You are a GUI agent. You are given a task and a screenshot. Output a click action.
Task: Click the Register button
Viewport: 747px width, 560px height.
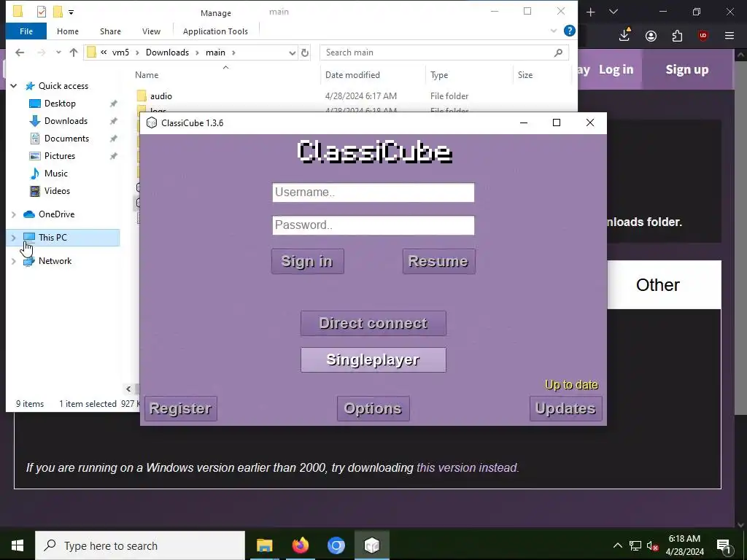point(181,408)
